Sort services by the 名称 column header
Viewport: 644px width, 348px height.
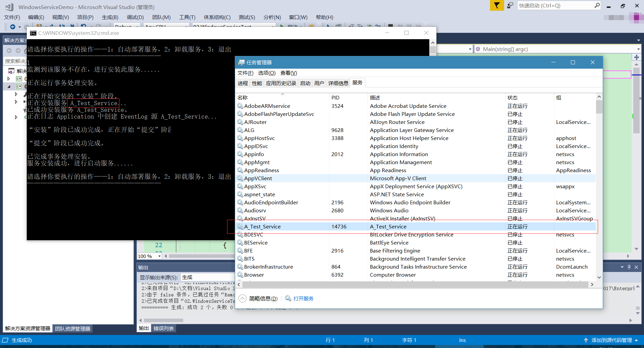(x=282, y=97)
